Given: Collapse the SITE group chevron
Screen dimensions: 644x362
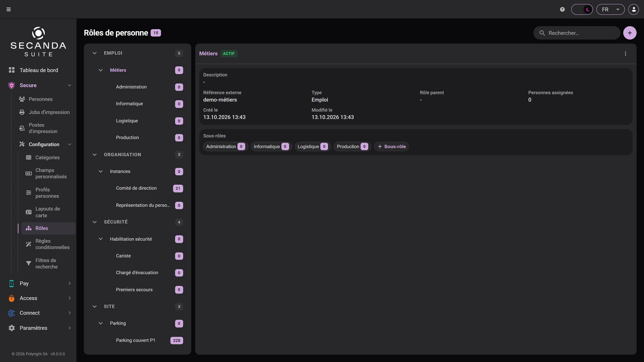Looking at the screenshot, I should tap(95, 307).
